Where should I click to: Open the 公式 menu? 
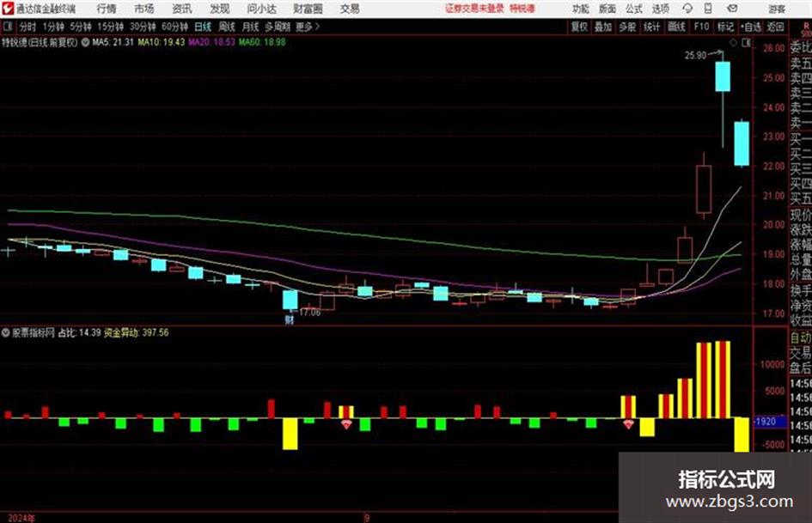tap(633, 9)
